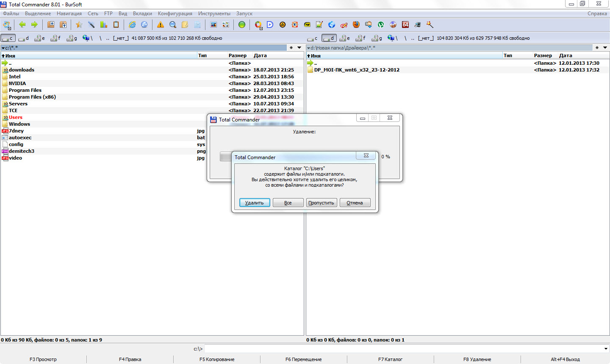Viewport: 610px width, 364px height.
Task: Open the Инструменты menu
Action: (214, 14)
